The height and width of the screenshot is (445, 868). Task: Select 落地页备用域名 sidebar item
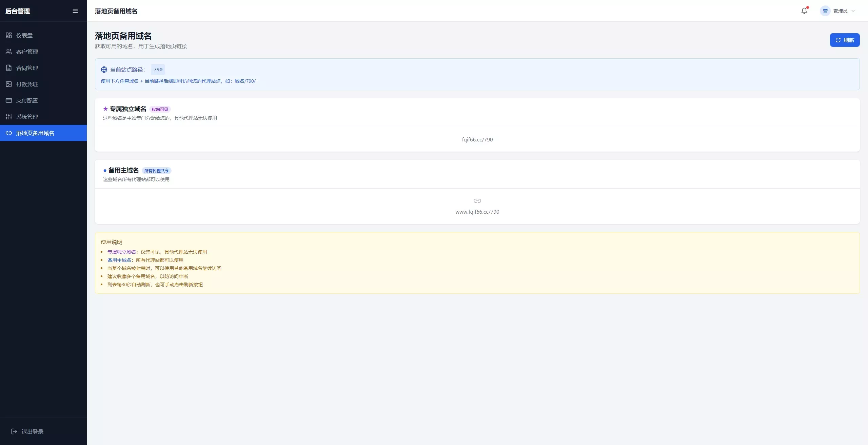click(35, 133)
